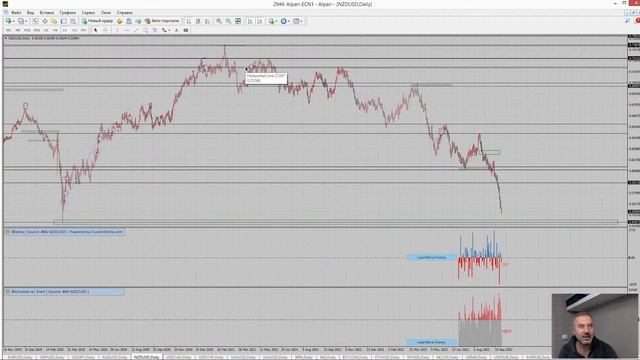
Task: Open the New Chart tool
Action: click(8, 21)
